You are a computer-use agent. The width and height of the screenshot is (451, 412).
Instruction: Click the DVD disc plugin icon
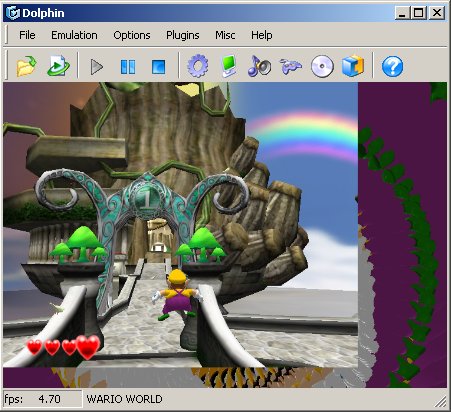click(322, 66)
